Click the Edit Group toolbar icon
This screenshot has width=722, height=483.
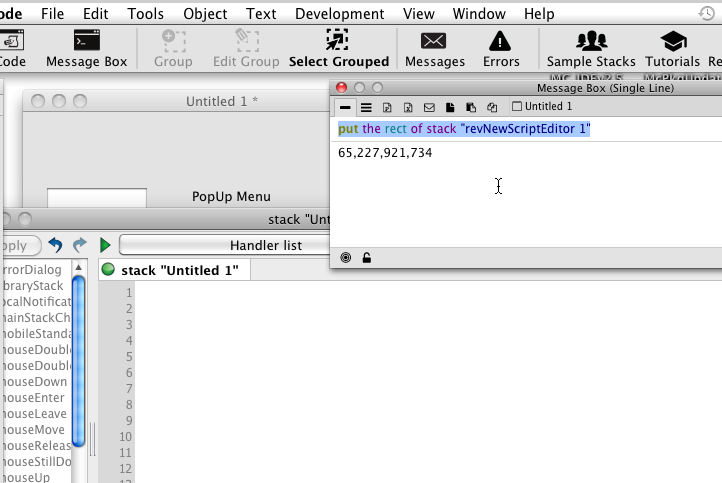pyautogui.click(x=246, y=48)
